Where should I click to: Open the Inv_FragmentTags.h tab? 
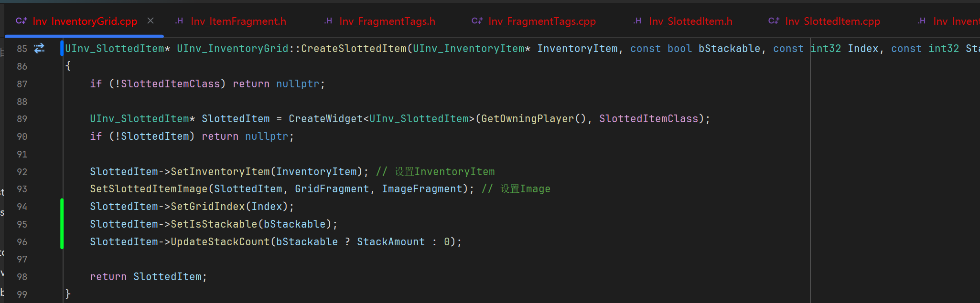click(x=380, y=21)
